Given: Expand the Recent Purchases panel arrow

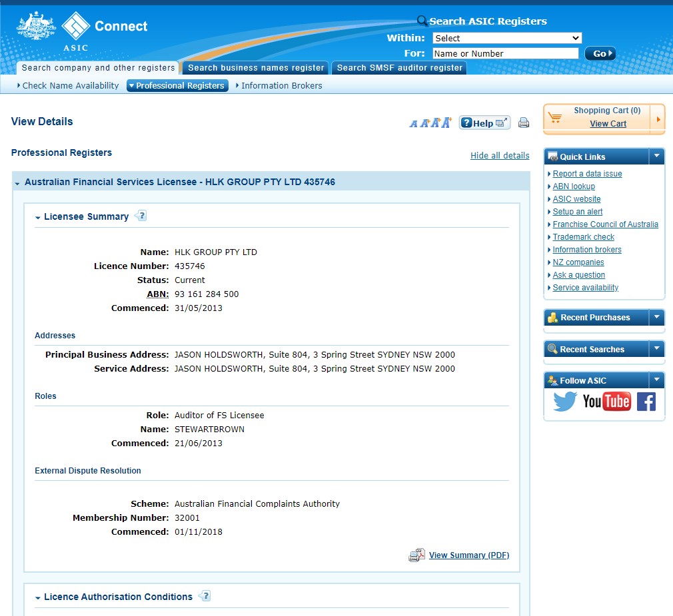Looking at the screenshot, I should click(x=657, y=317).
